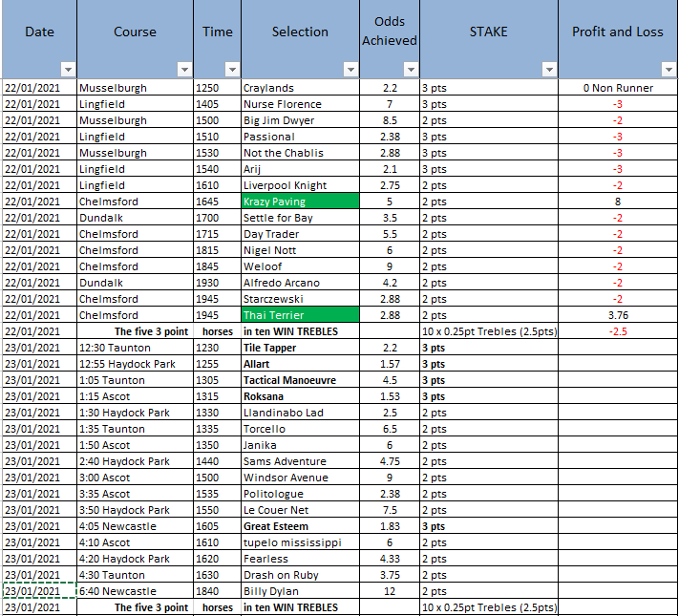The width and height of the screenshot is (679, 616).
Task: Open the Odds Achieved filter dropdown
Action: [x=411, y=70]
